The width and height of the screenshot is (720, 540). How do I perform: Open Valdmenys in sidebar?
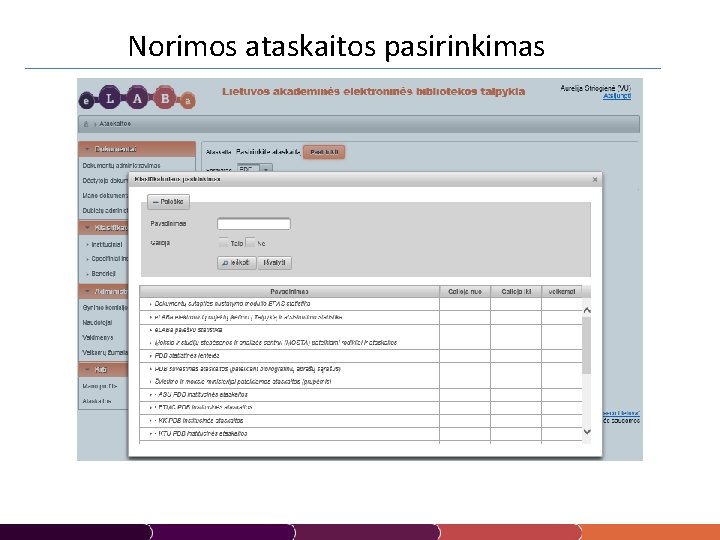[98, 338]
